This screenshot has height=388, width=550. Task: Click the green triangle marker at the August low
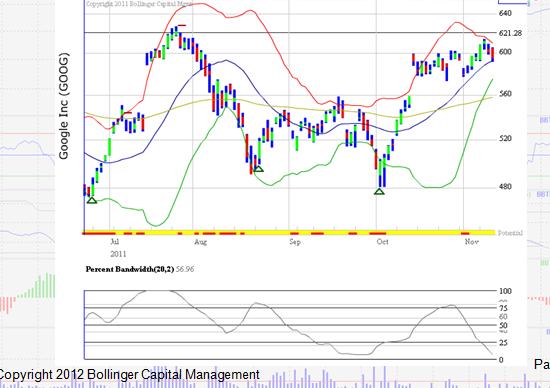258,169
